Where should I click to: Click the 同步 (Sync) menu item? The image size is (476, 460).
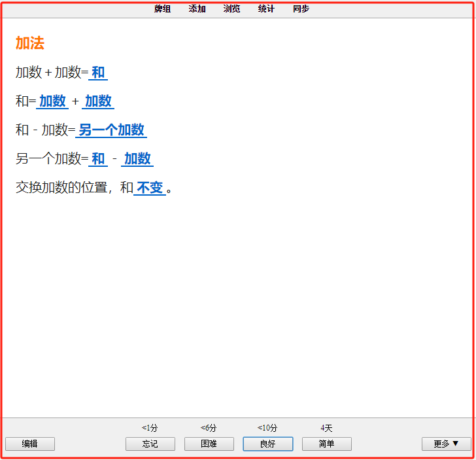pos(301,9)
